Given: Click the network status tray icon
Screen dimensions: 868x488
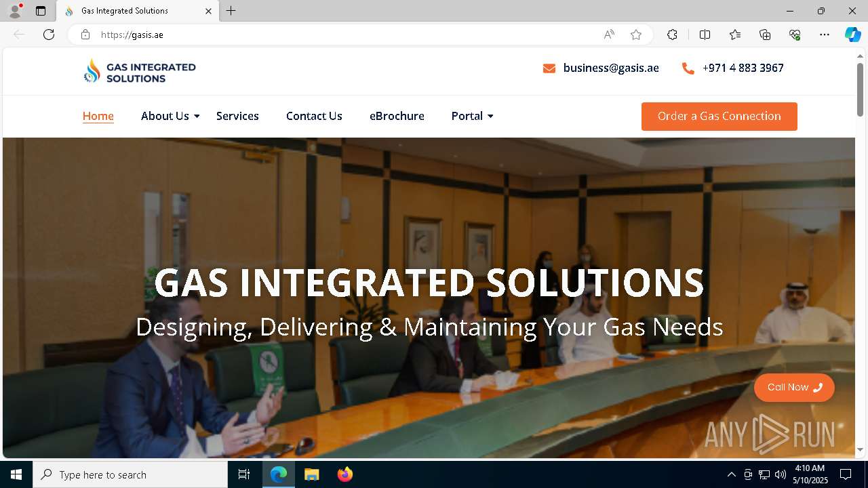Looking at the screenshot, I should [x=764, y=474].
